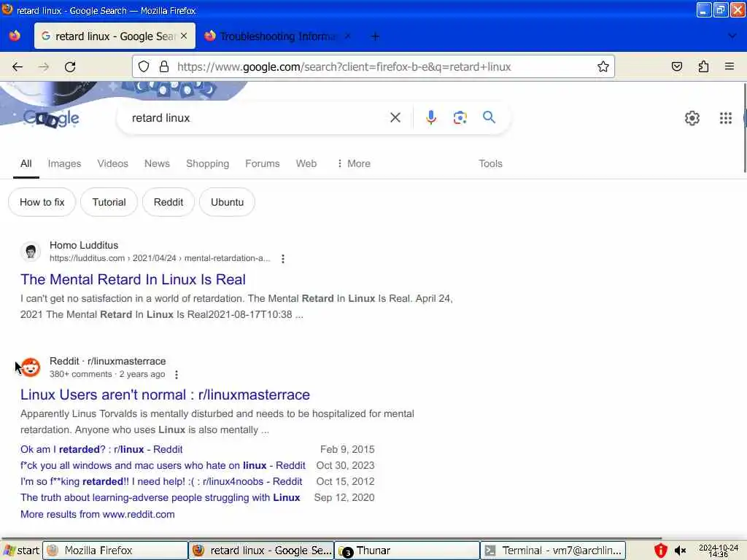This screenshot has height=560, width=747.
Task: Open the Tools search options
Action: pyautogui.click(x=490, y=163)
